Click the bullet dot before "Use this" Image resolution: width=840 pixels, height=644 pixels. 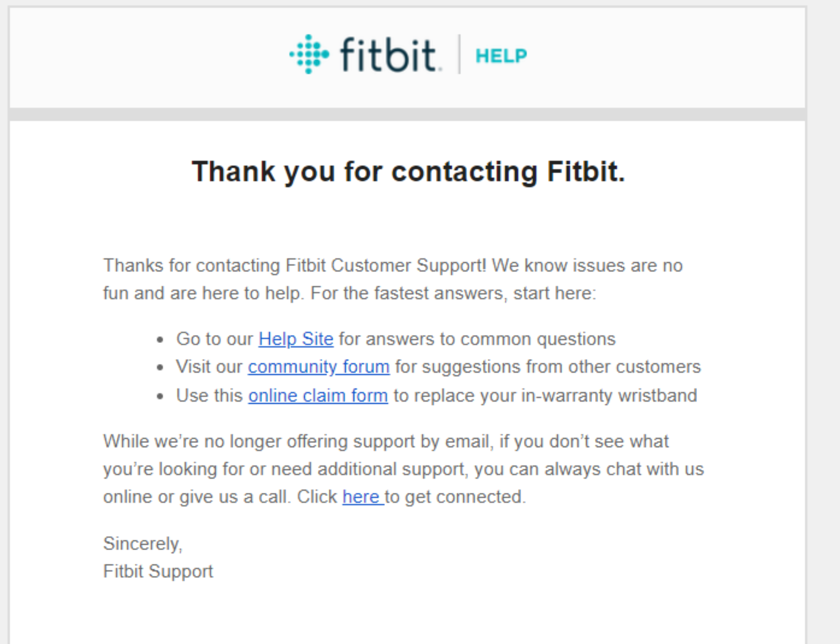[x=161, y=397]
